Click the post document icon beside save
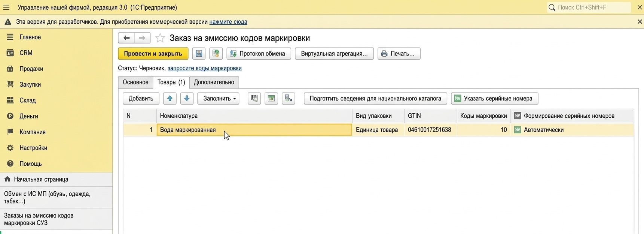644x234 pixels. tap(216, 54)
